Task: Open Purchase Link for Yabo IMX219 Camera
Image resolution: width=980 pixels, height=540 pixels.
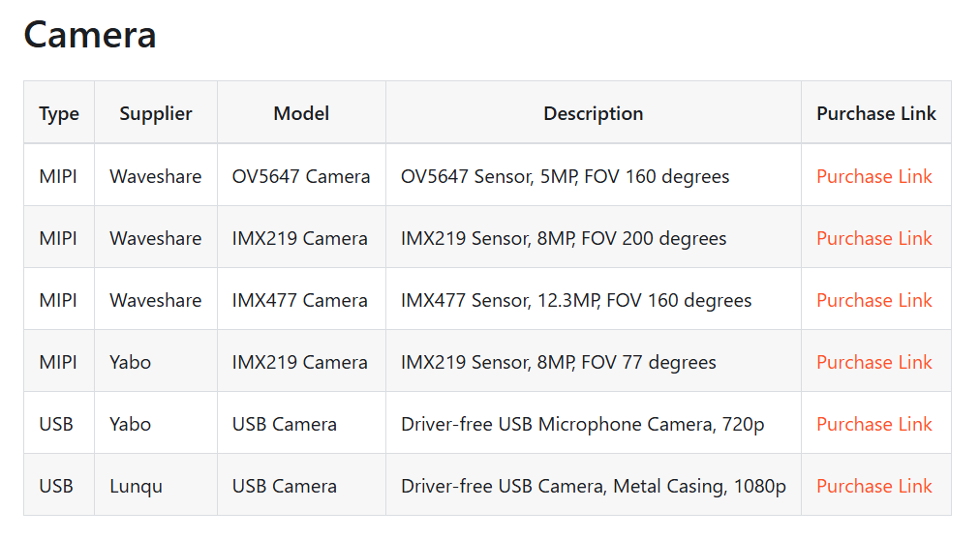Action: (873, 362)
